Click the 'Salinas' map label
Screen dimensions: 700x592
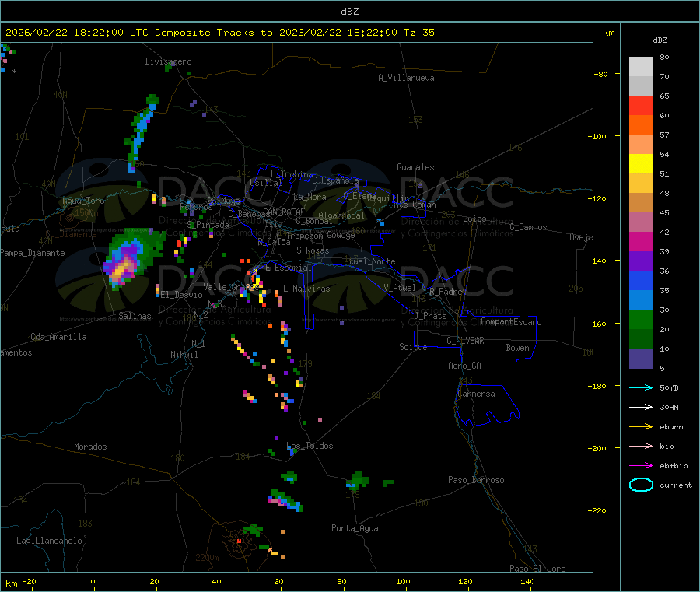point(135,316)
